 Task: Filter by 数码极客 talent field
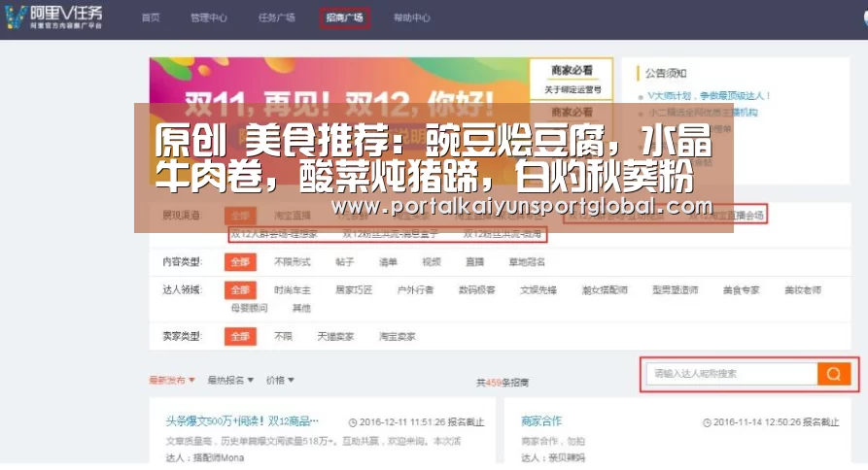[476, 290]
